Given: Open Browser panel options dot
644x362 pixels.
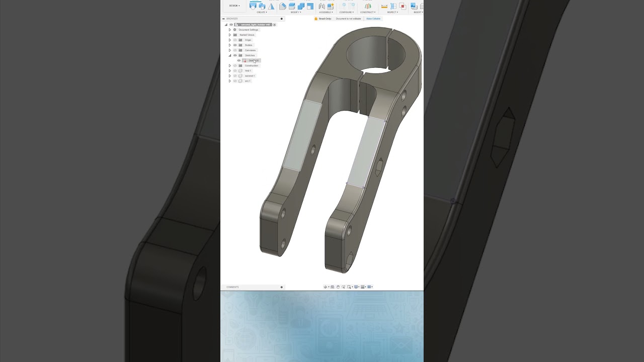Looking at the screenshot, I should pyautogui.click(x=282, y=19).
